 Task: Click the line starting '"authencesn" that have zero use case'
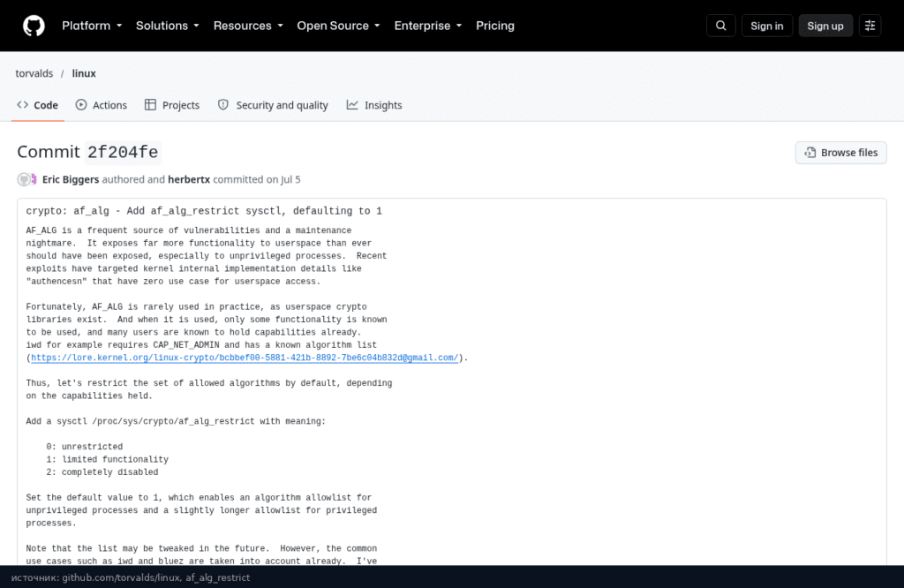[173, 282]
